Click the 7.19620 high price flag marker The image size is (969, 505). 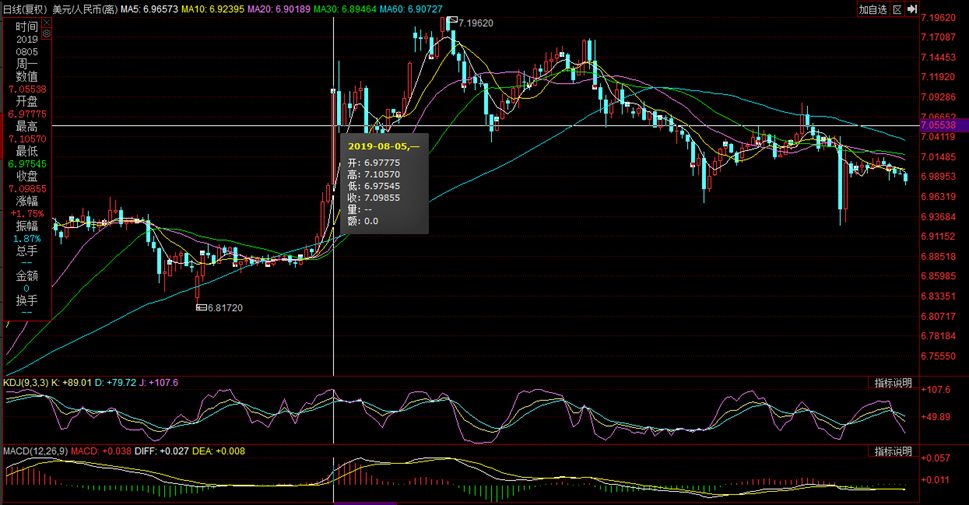(x=473, y=21)
